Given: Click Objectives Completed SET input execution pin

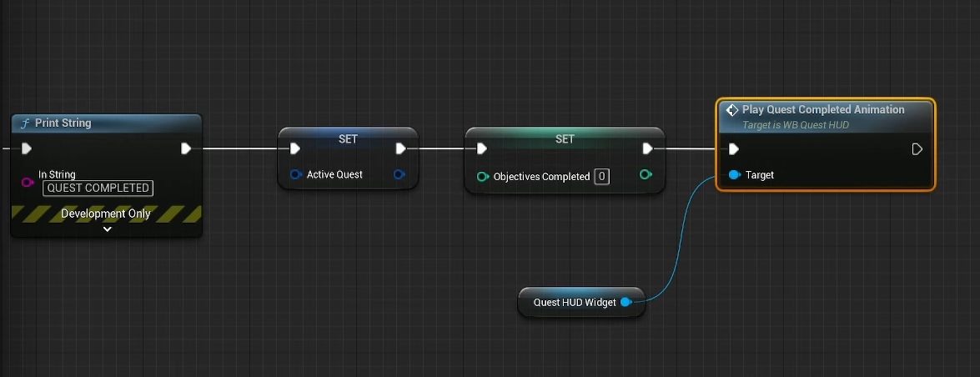Looking at the screenshot, I should pos(482,148).
